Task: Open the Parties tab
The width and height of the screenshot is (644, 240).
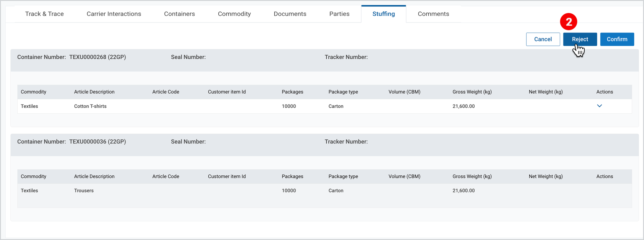Action: point(339,14)
